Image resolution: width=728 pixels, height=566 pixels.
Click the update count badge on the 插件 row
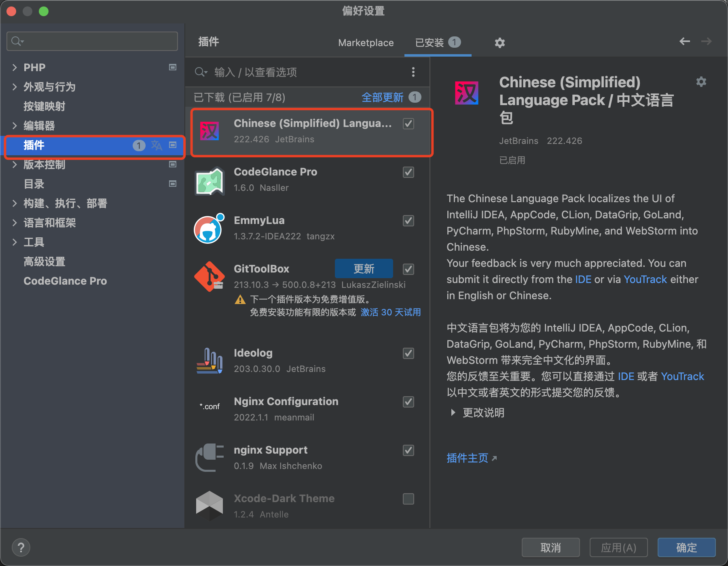(x=139, y=146)
